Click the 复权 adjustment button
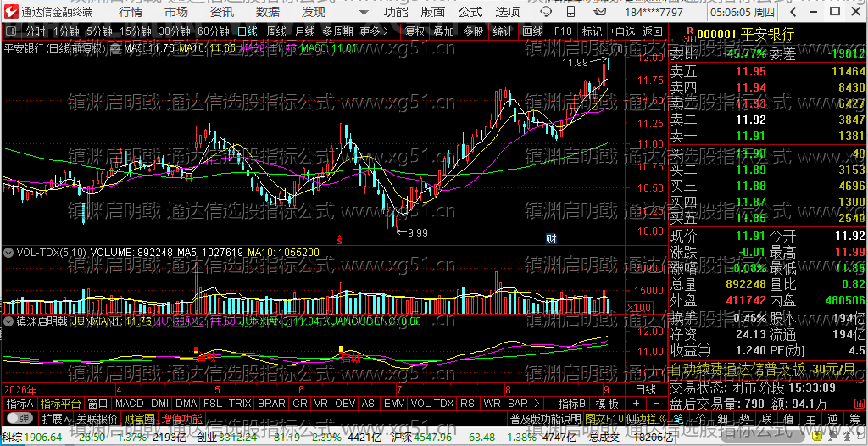868x446 pixels. click(415, 31)
